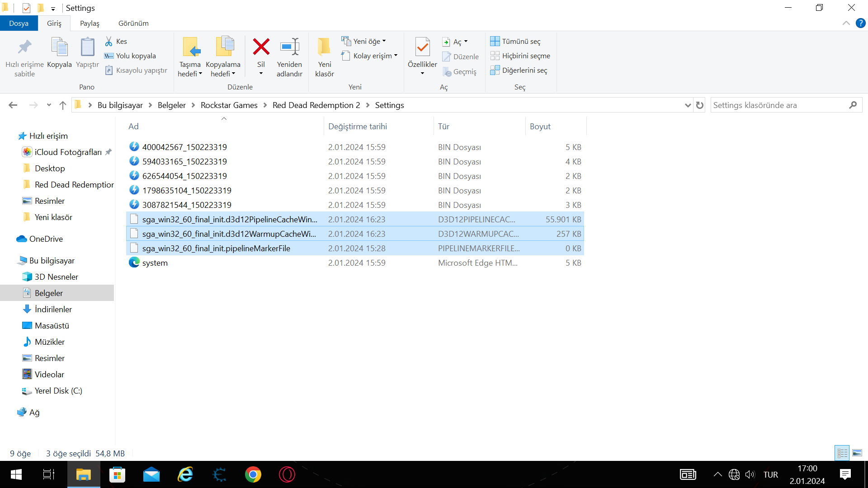Switch to large icons view in status bar
This screenshot has height=488, width=868.
[857, 453]
